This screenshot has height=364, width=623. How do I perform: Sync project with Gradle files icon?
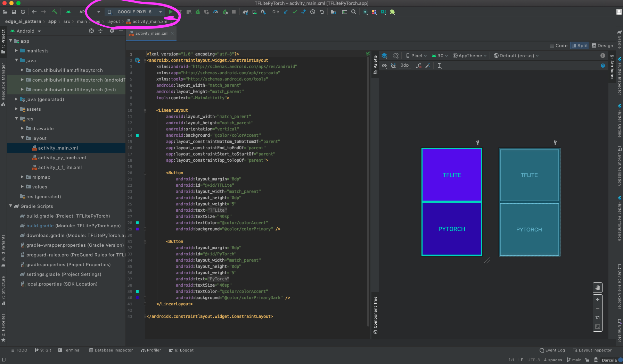(245, 12)
